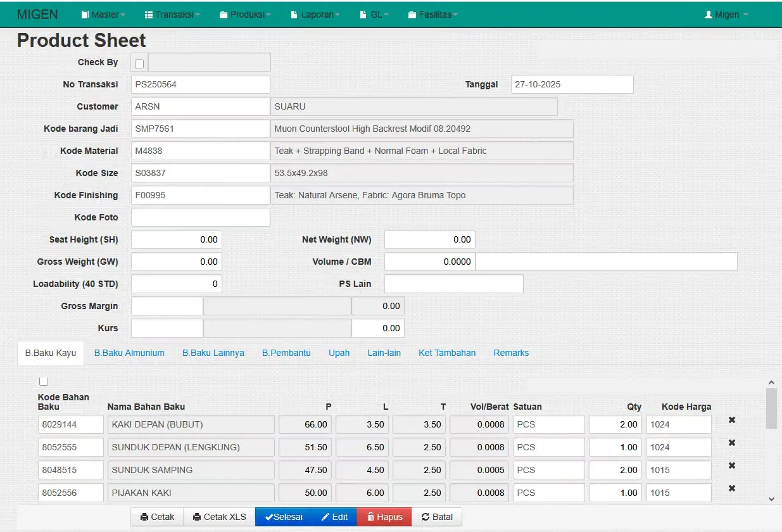Image resolution: width=782 pixels, height=532 pixels.
Task: Click the product name Muon Counterstool High Backrest
Action: (x=422, y=129)
